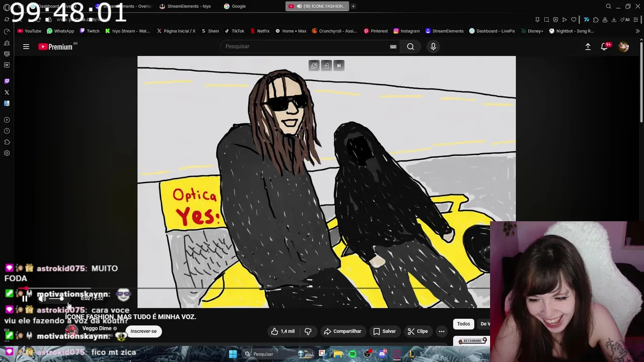Open the Veggo Dime channel name
Viewport: 644px width, 362px height.
97,328
